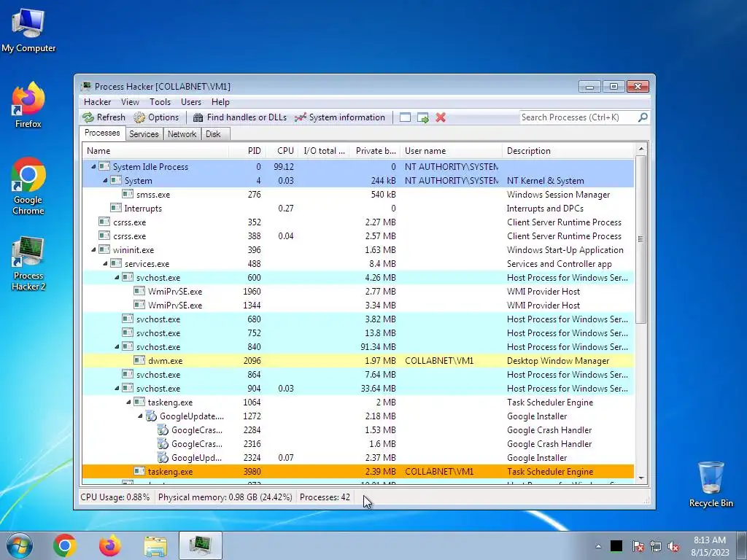Launch Firefox from the taskbar
Screen dimensions: 747x560
110,545
